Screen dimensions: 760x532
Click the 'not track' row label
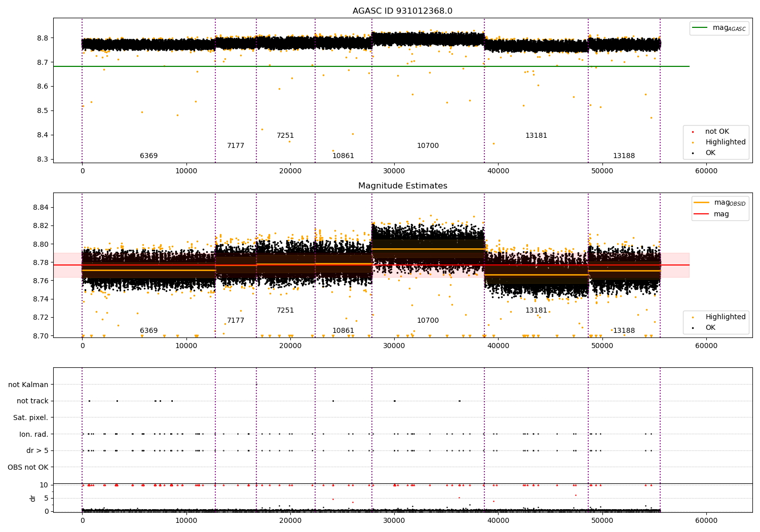click(x=32, y=401)
